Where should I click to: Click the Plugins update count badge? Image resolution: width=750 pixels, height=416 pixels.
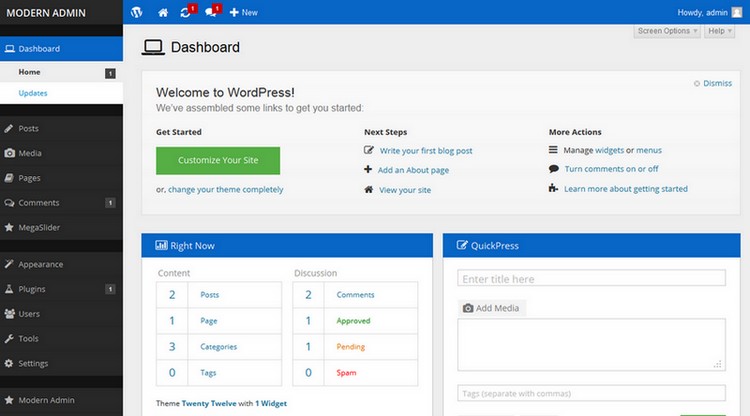pyautogui.click(x=110, y=289)
